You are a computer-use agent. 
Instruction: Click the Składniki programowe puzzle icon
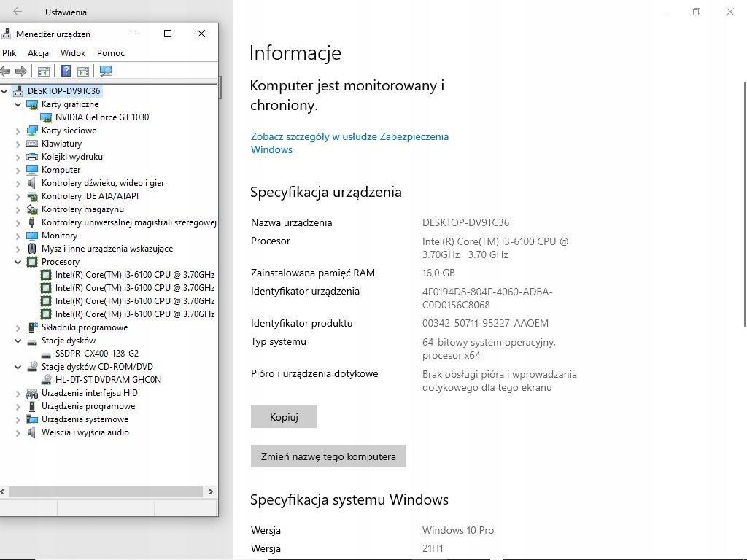[x=32, y=327]
